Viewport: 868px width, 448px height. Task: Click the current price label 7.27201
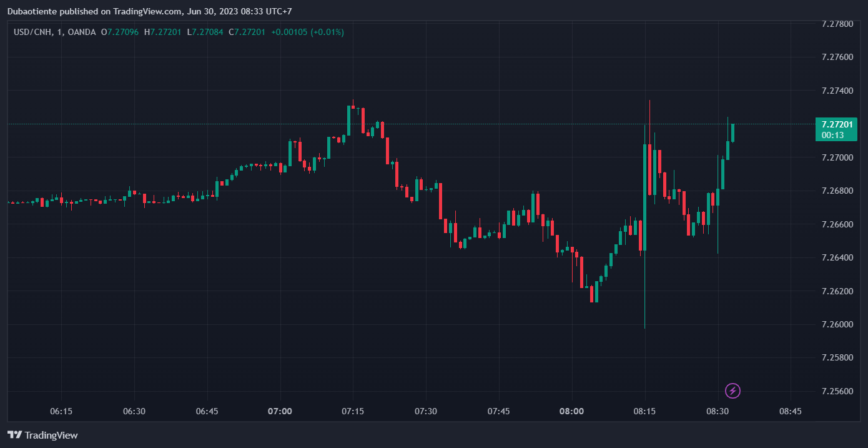[x=837, y=124]
